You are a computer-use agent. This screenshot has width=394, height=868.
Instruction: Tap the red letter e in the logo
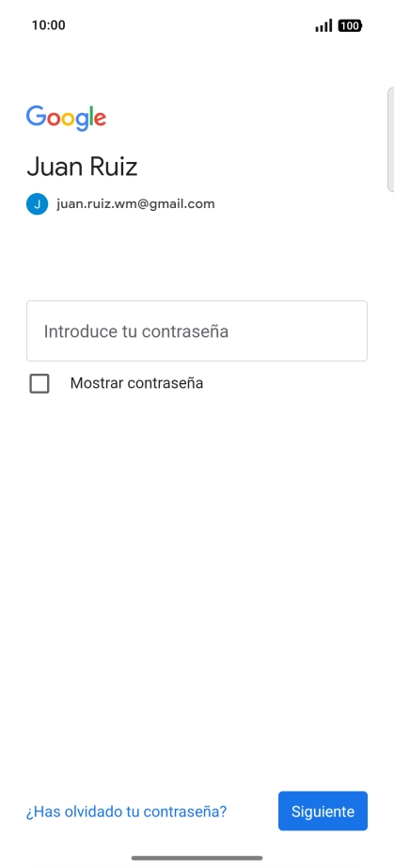point(100,119)
